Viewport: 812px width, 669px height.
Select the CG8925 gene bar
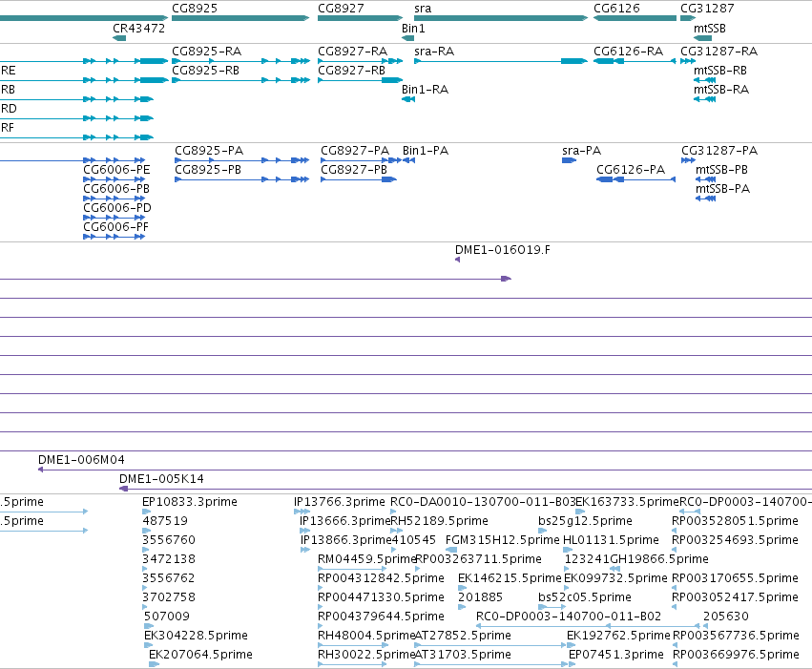tap(240, 18)
